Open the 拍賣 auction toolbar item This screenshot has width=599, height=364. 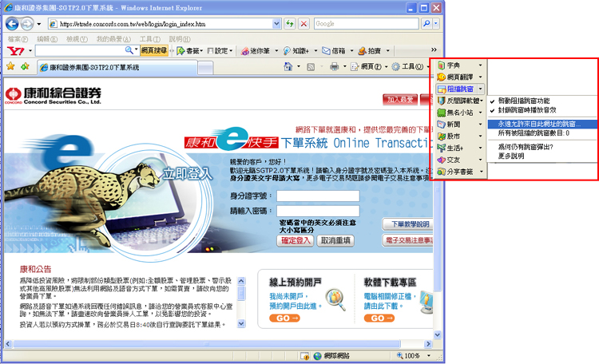pos(370,51)
